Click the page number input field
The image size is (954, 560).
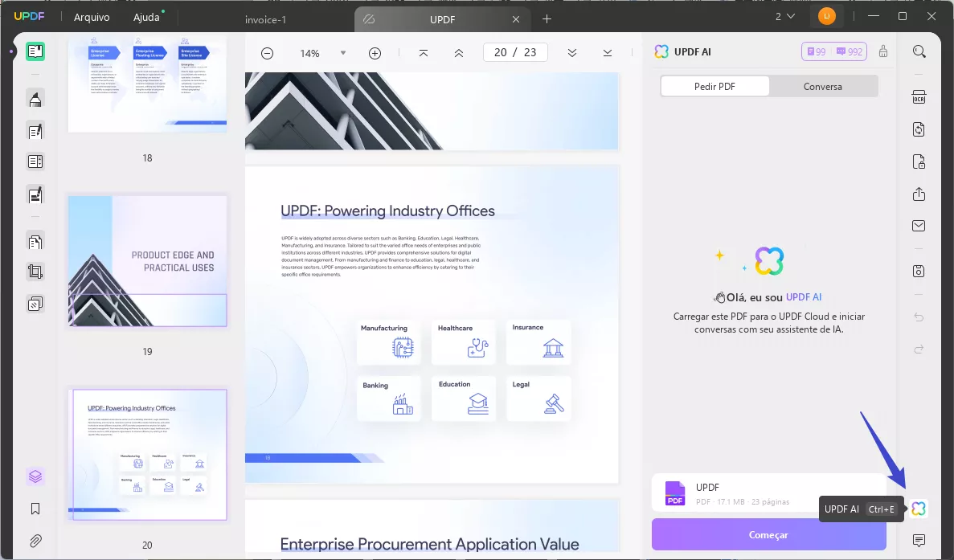coord(515,52)
